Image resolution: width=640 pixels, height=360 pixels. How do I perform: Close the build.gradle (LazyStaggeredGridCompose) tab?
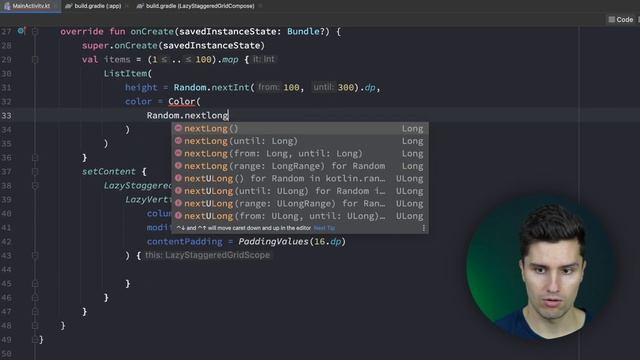260,6
